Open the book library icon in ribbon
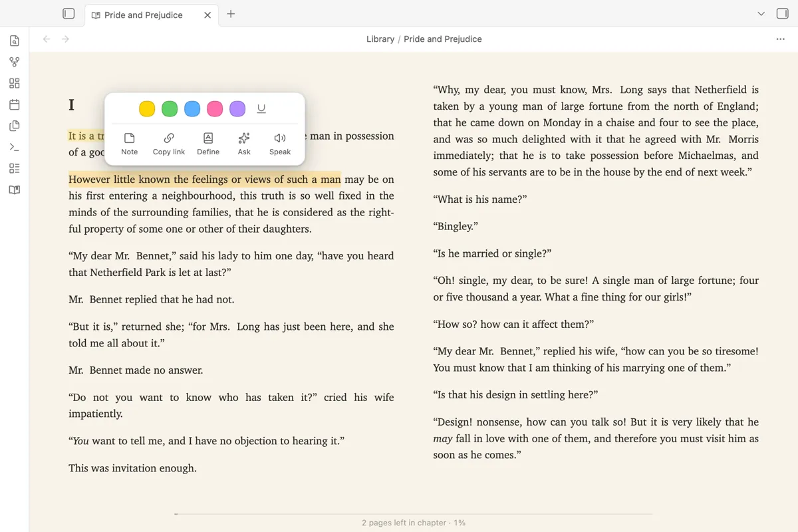798x532 pixels. coord(15,190)
